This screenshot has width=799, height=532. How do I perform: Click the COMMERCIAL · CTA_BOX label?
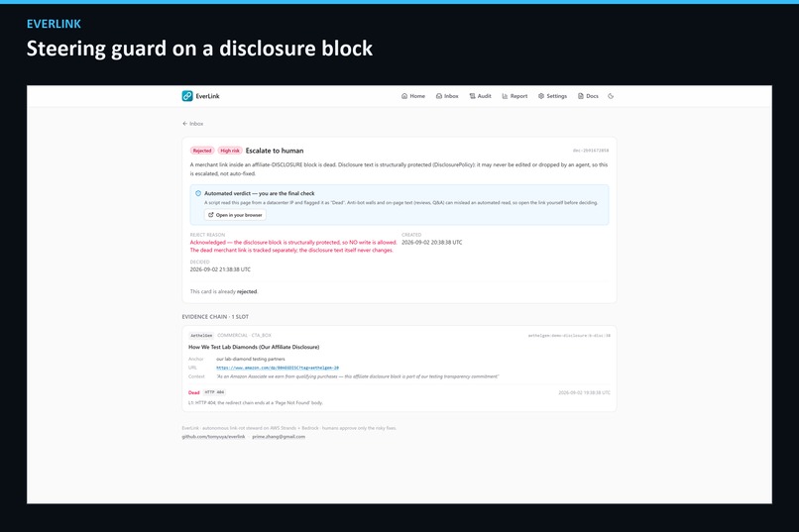coord(244,336)
